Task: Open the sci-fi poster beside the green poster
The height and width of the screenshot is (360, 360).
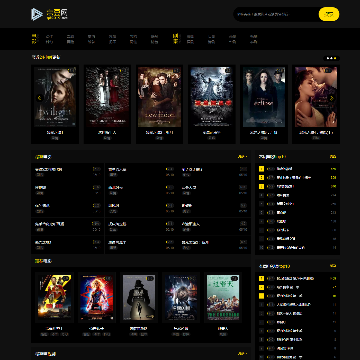Action: pyautogui.click(x=181, y=297)
